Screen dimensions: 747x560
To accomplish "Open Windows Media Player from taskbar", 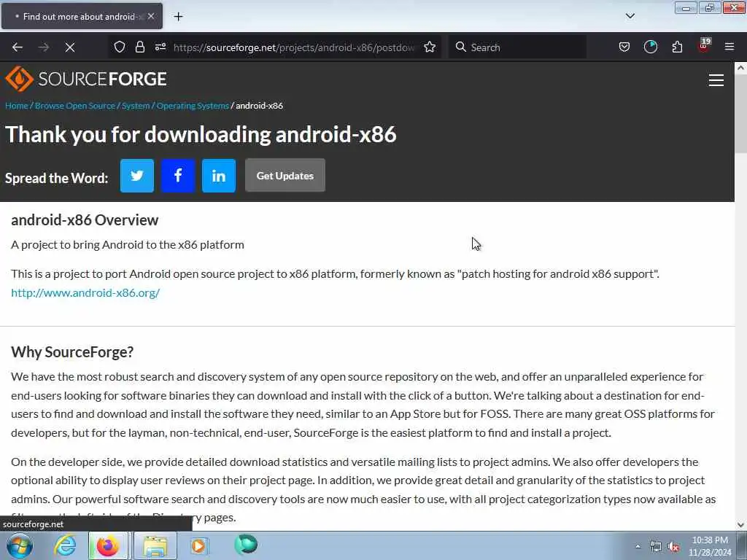I will click(x=198, y=545).
